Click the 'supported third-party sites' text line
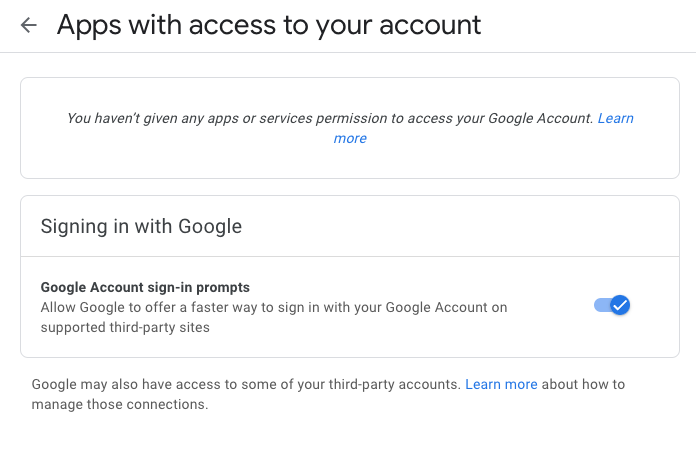The height and width of the screenshot is (450, 696). 125,327
